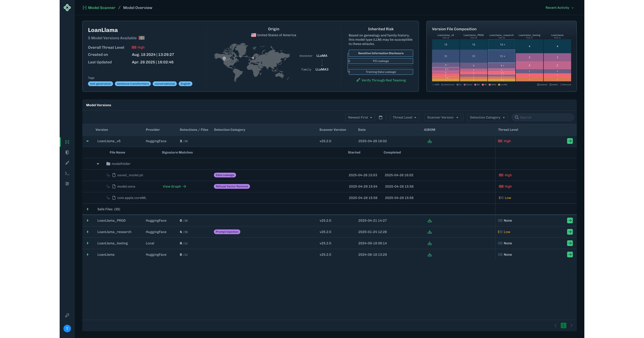Collapse the modelfolder tree item

click(98, 164)
